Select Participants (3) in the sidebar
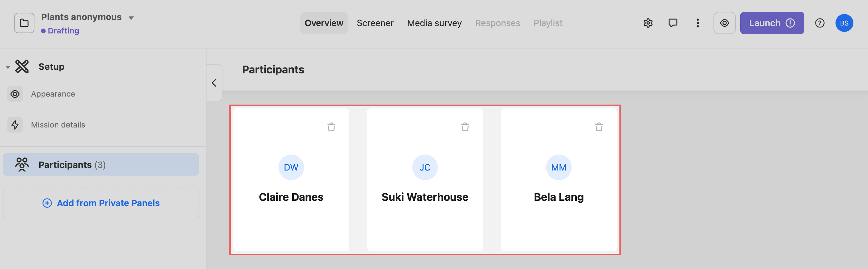 click(101, 164)
